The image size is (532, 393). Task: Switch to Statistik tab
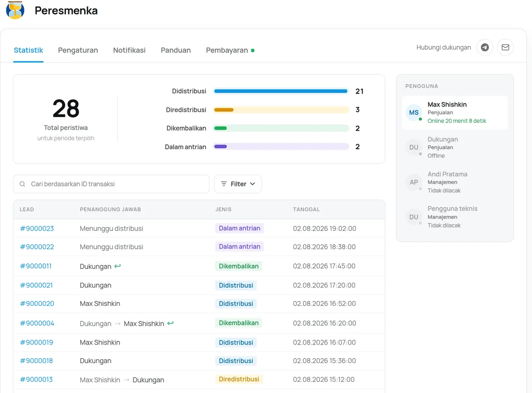29,50
